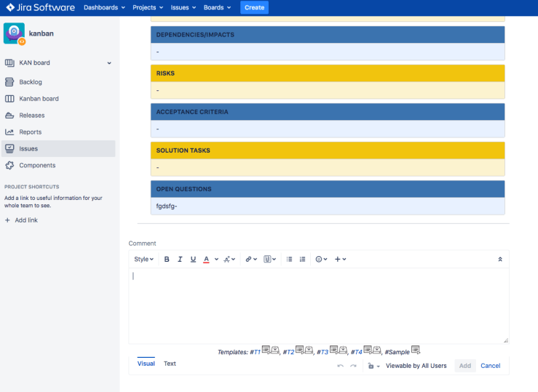Open the Style dropdown

point(143,259)
